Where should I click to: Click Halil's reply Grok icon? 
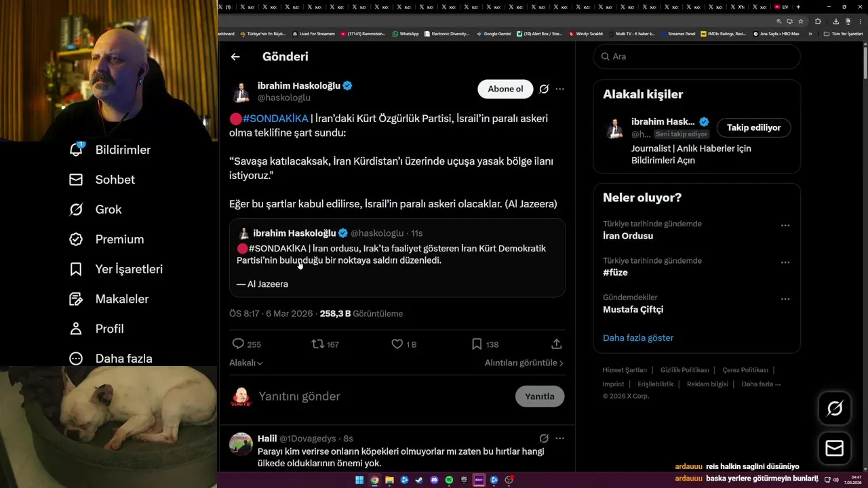[x=544, y=439]
